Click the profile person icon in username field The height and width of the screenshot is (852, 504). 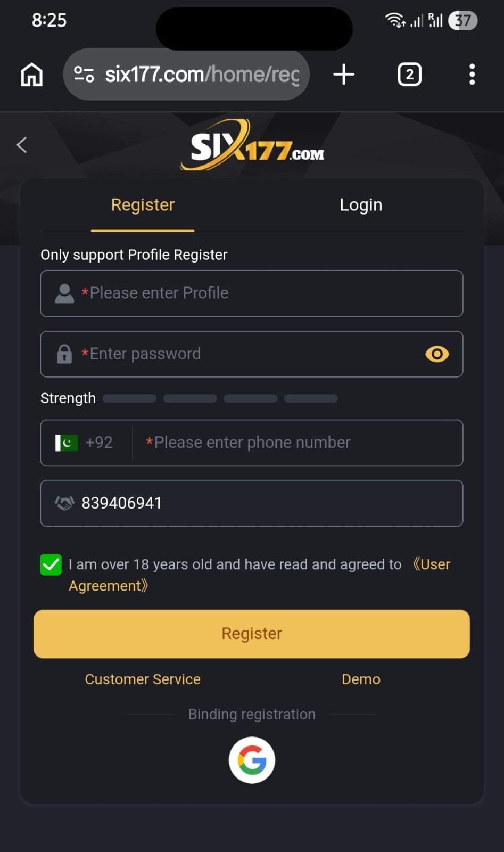[64, 293]
